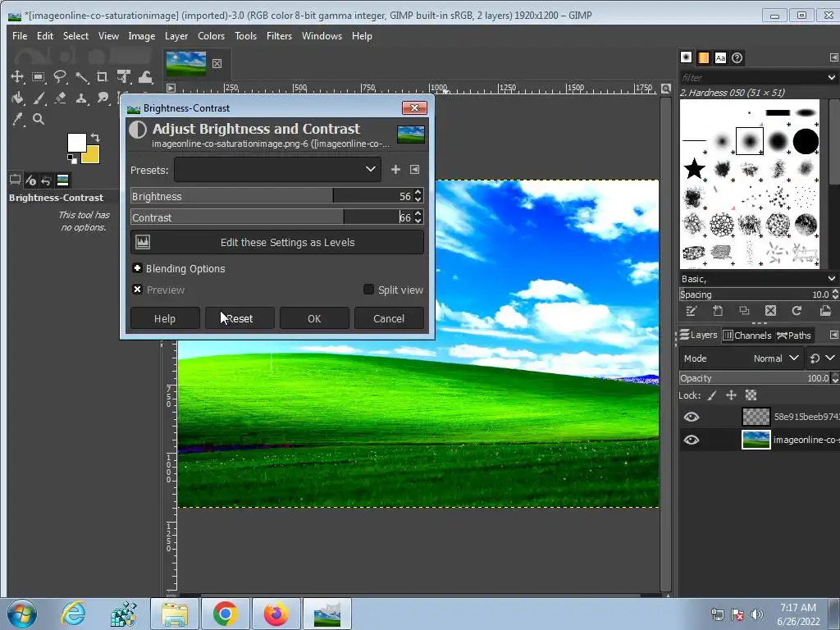The height and width of the screenshot is (630, 840).
Task: Confirm adjustment with OK button
Action: [x=314, y=318]
